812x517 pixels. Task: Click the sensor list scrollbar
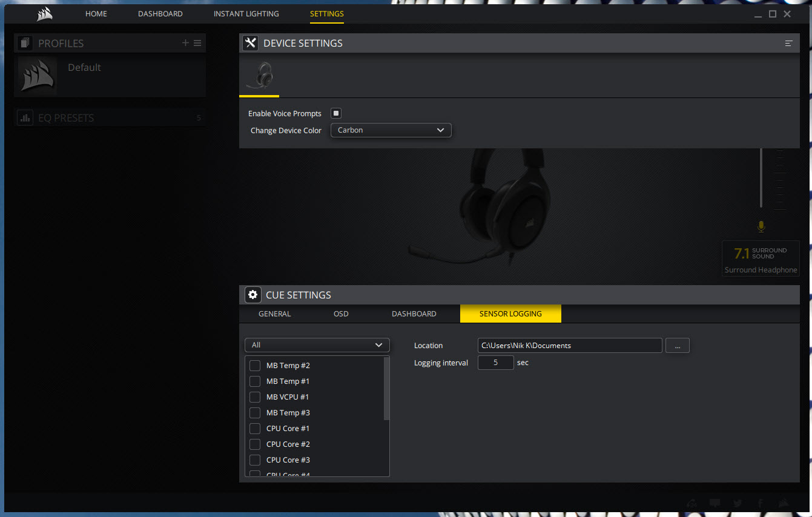coord(386,389)
